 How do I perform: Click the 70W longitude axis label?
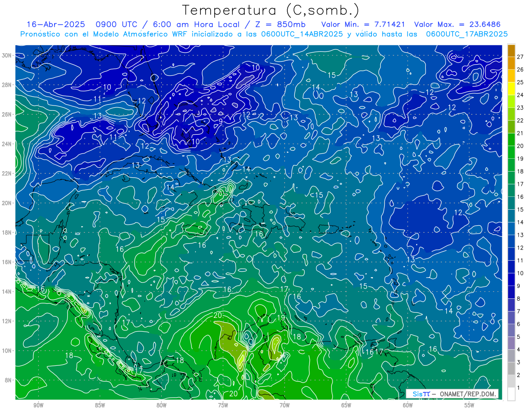point(285,405)
